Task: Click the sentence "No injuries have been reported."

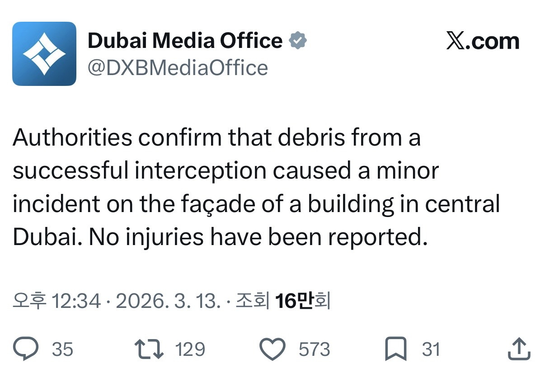Action: coord(258,238)
